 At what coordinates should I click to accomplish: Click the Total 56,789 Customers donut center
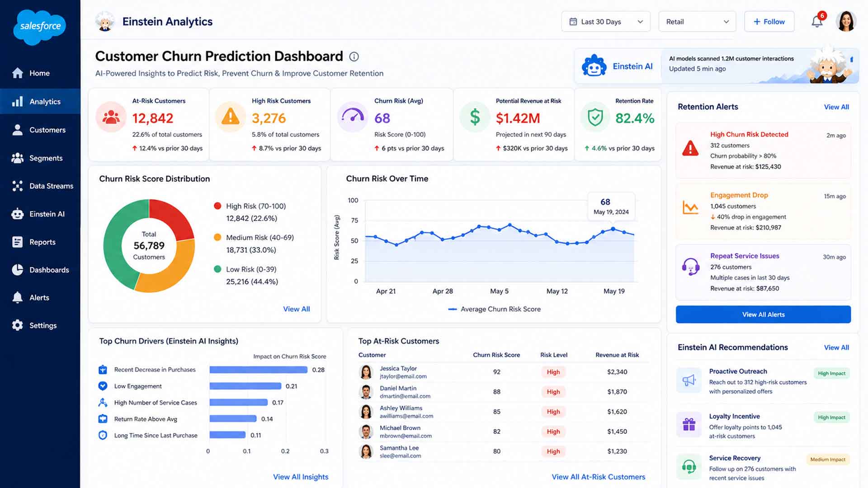coord(149,245)
